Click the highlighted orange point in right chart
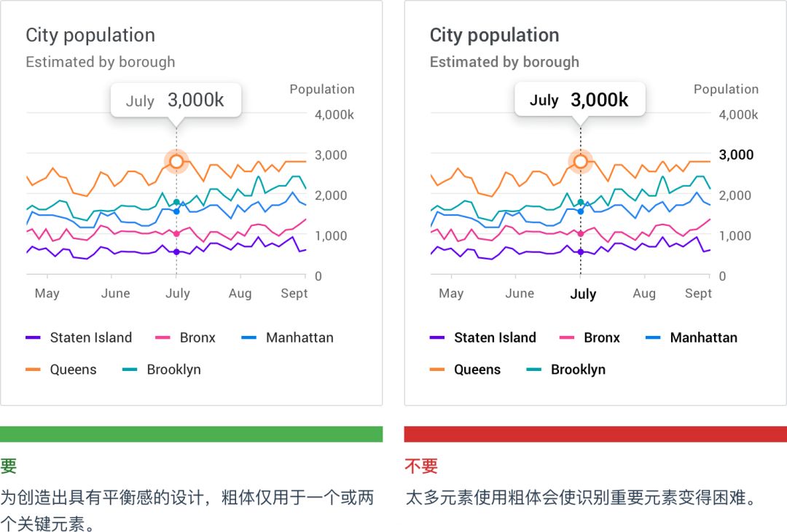The height and width of the screenshot is (532, 787). click(x=581, y=161)
